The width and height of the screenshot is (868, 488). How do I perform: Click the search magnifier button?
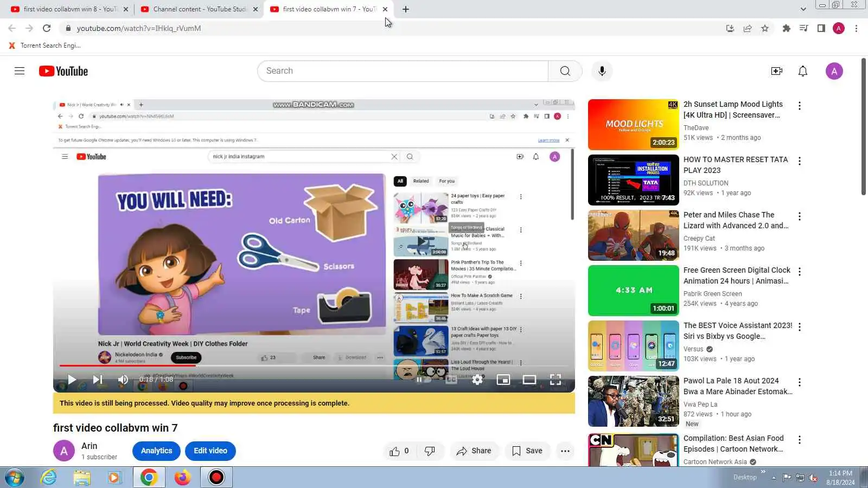coord(565,71)
